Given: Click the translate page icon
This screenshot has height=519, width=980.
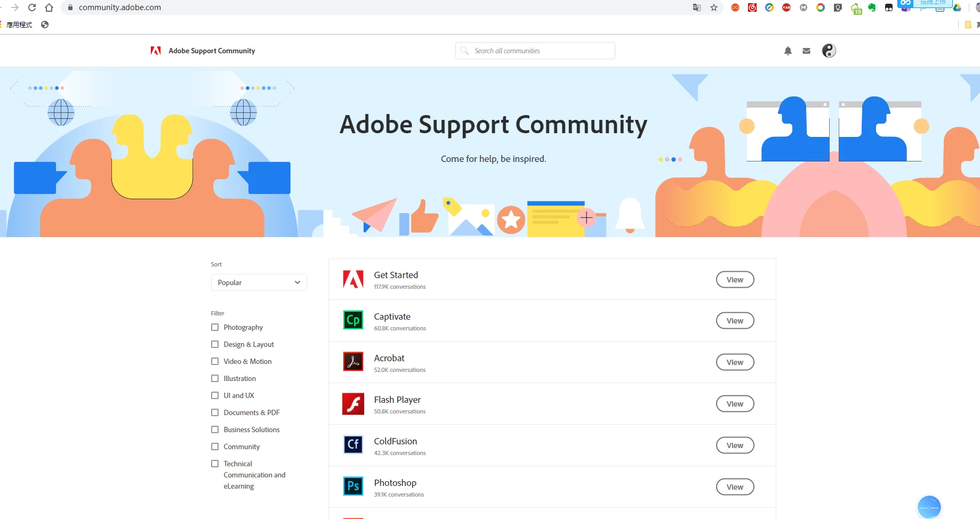Looking at the screenshot, I should click(x=697, y=7).
